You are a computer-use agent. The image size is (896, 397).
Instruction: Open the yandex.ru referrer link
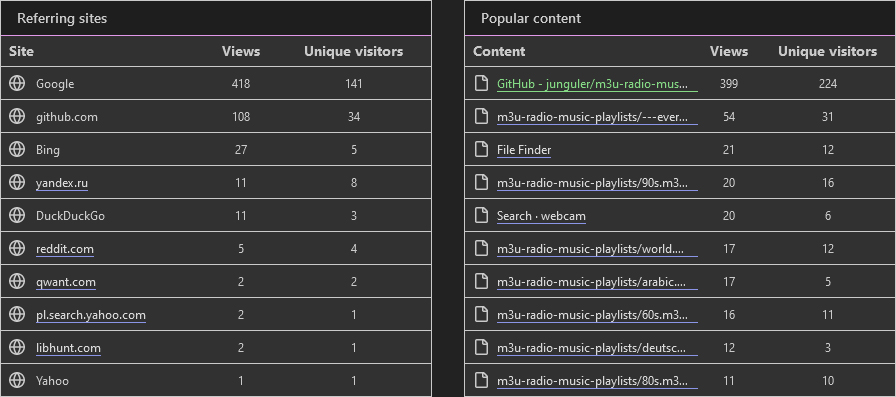point(62,183)
